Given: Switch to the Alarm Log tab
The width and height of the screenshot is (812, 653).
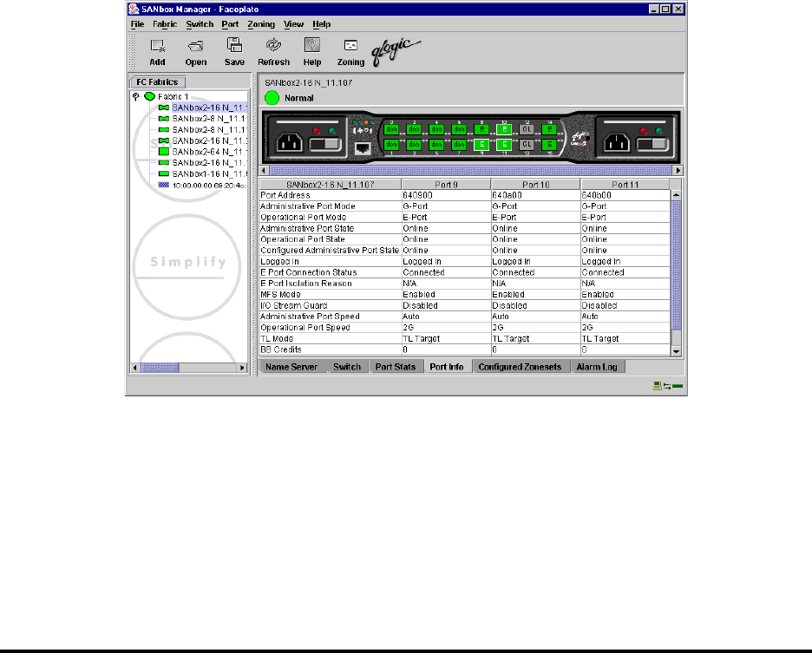Looking at the screenshot, I should click(x=599, y=367).
